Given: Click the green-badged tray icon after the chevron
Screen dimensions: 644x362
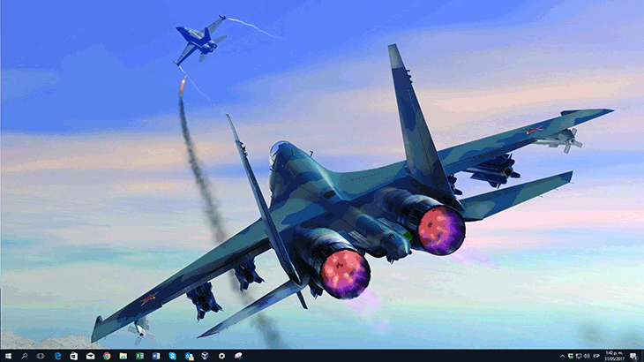Looking at the screenshot, I should tap(571, 356).
